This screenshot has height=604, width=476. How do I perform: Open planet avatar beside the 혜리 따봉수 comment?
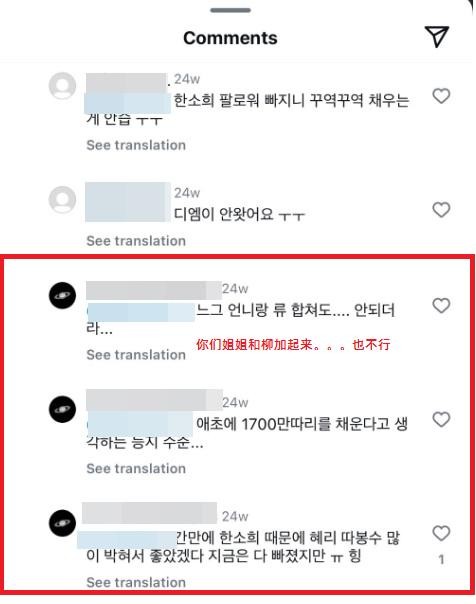click(x=62, y=523)
